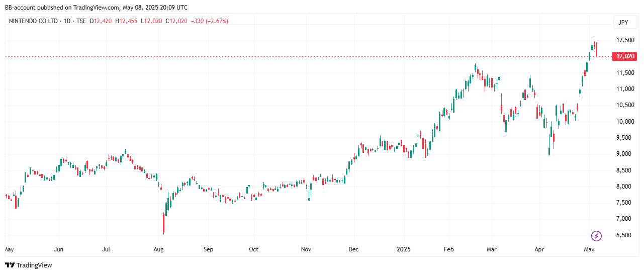Click the Aug label on time axis
This screenshot has width=644, height=274.
click(x=158, y=249)
